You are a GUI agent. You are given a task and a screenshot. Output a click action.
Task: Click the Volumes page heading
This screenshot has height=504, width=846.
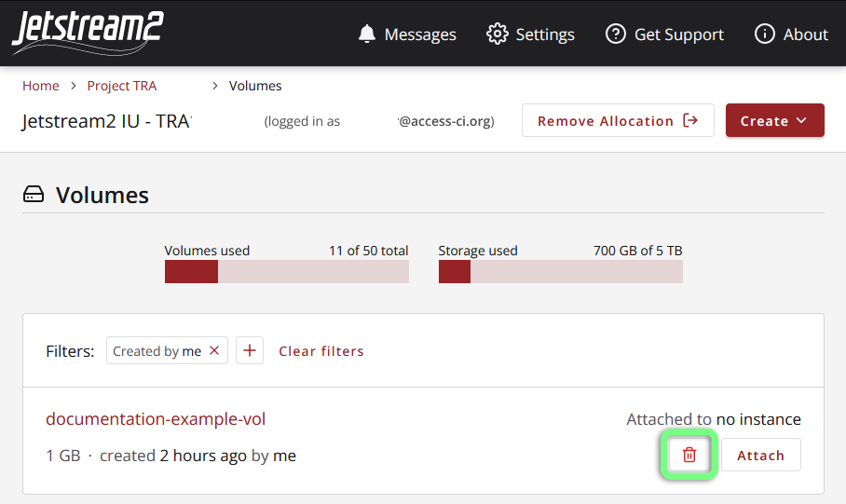102,195
